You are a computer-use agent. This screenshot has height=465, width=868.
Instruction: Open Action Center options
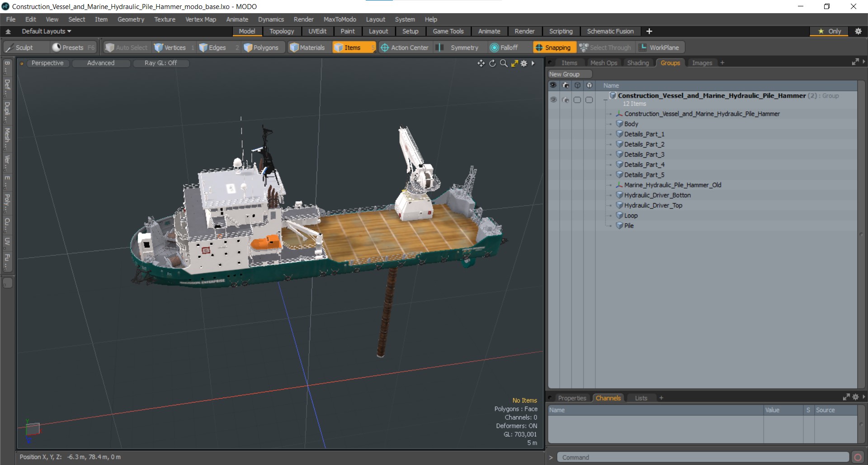[405, 47]
